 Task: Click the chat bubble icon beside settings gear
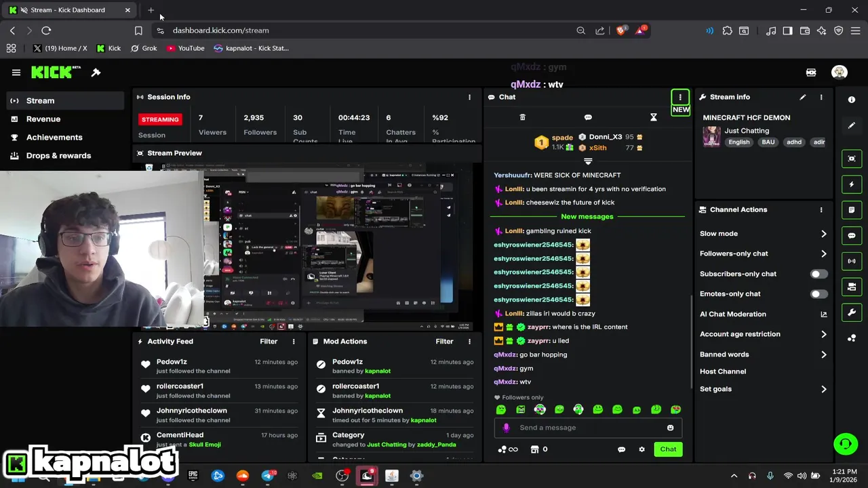coord(621,449)
